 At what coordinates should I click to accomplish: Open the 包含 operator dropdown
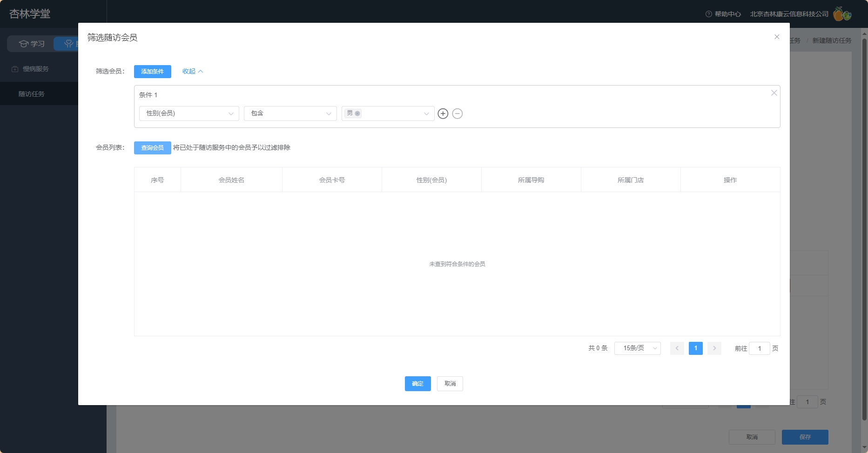click(290, 113)
